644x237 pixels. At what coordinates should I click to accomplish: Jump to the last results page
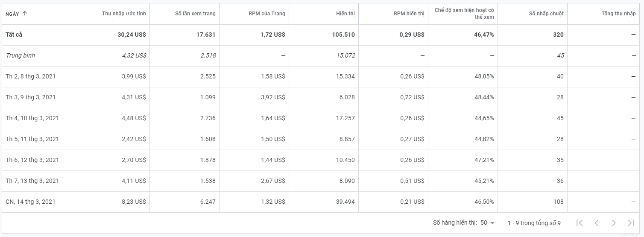[x=631, y=223]
